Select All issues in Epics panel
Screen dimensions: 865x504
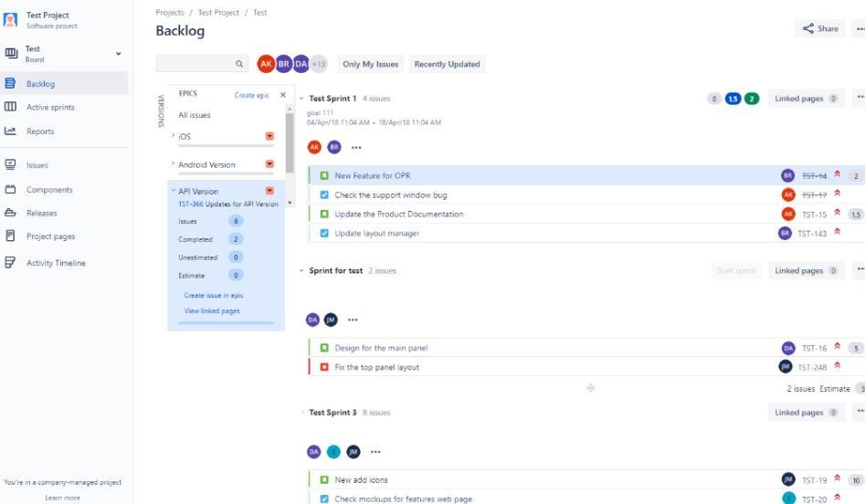click(195, 115)
